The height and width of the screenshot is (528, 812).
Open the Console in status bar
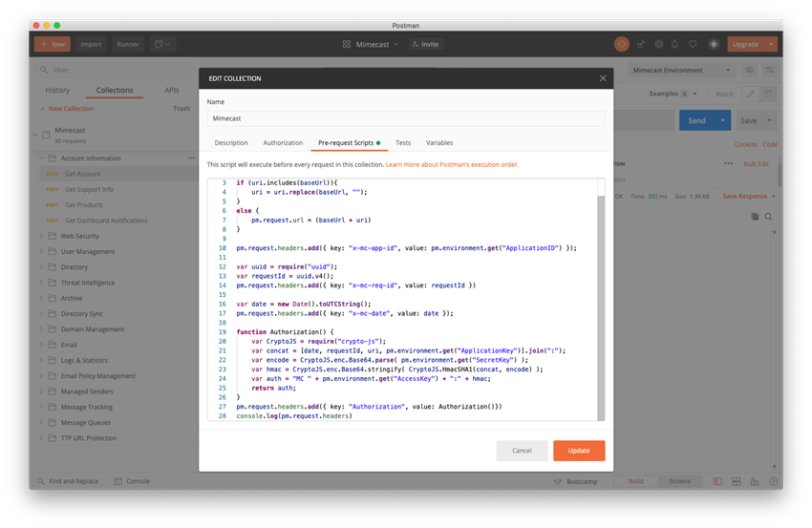pyautogui.click(x=132, y=481)
